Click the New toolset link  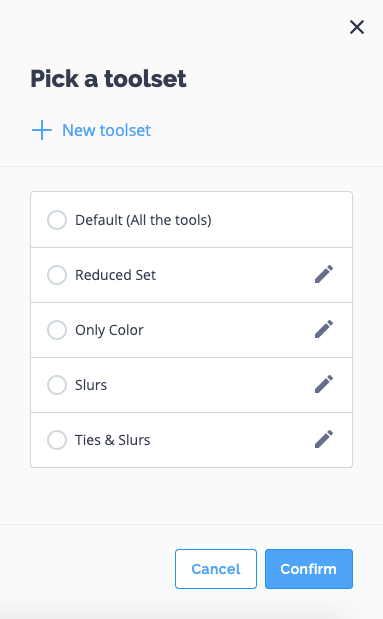106,130
